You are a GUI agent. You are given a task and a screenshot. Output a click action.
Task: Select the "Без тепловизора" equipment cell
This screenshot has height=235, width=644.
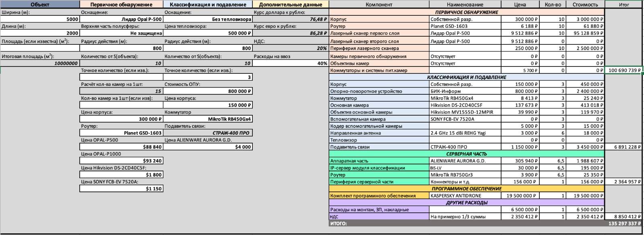[208, 19]
